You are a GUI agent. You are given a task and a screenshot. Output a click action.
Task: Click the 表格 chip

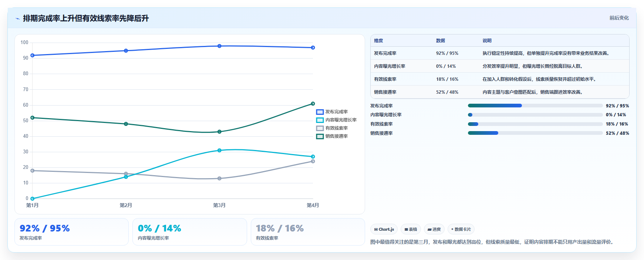[x=411, y=229]
